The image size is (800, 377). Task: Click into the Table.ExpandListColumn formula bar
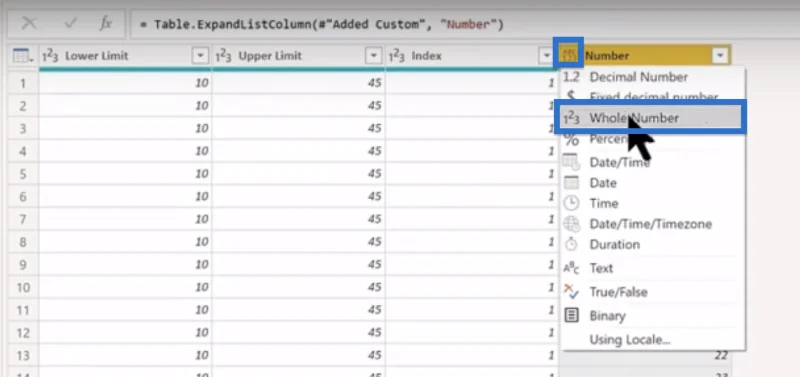(x=464, y=24)
